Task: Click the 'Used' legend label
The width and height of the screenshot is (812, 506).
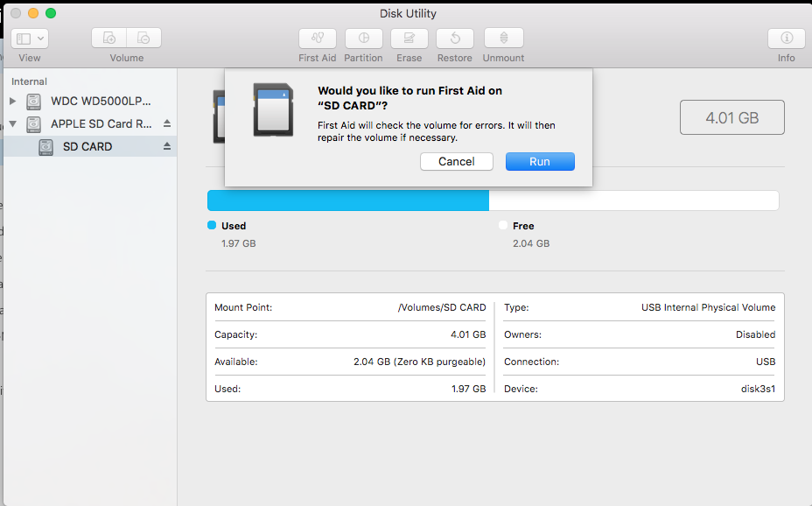Action: [x=234, y=226]
